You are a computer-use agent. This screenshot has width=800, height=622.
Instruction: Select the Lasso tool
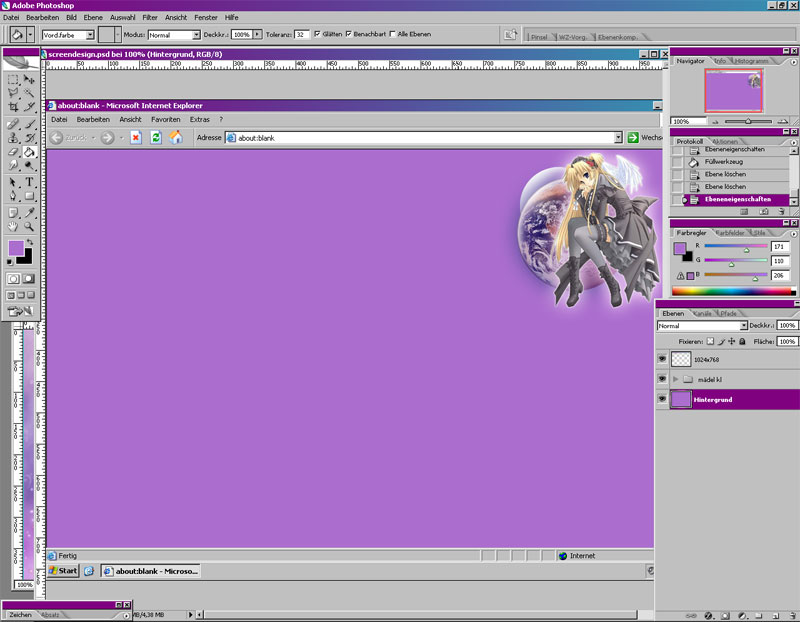13,93
